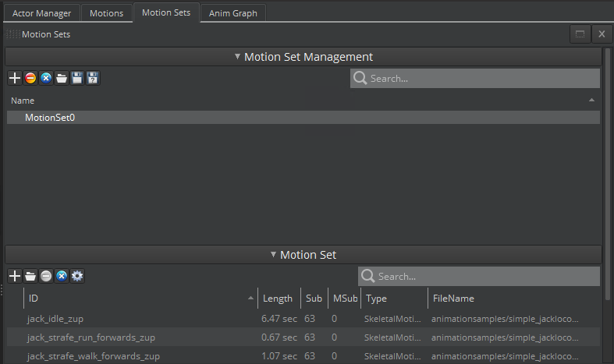
Task: Clear all motion sets with blue X icon
Action: [45, 78]
